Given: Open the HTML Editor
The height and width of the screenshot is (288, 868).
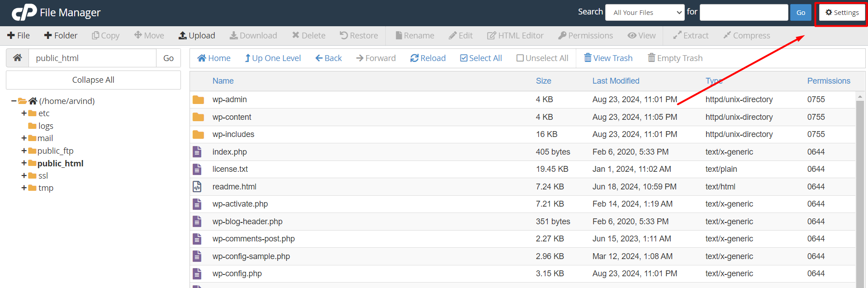Looking at the screenshot, I should point(515,35).
